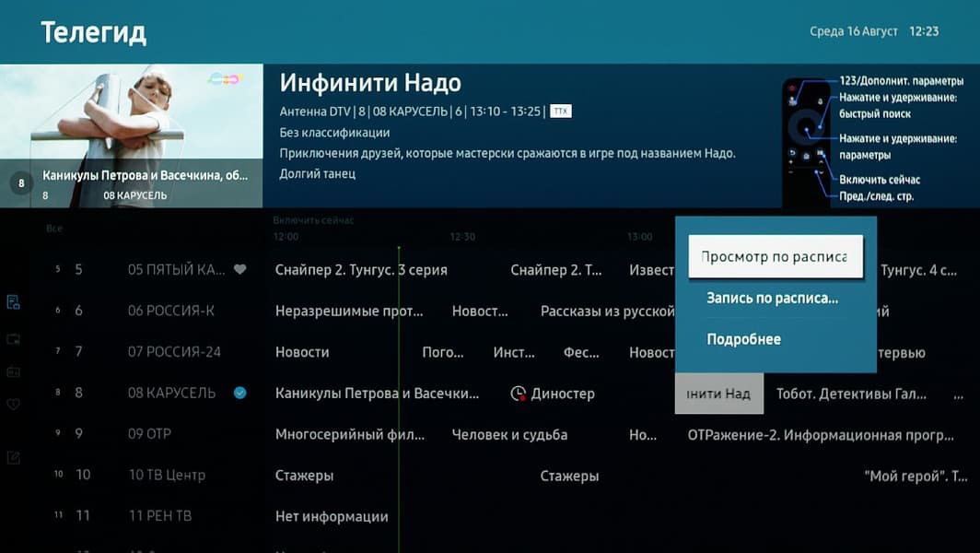Viewport: 980px width, 553px height.
Task: Select program 'Рассказы из русской'
Action: pyautogui.click(x=608, y=311)
